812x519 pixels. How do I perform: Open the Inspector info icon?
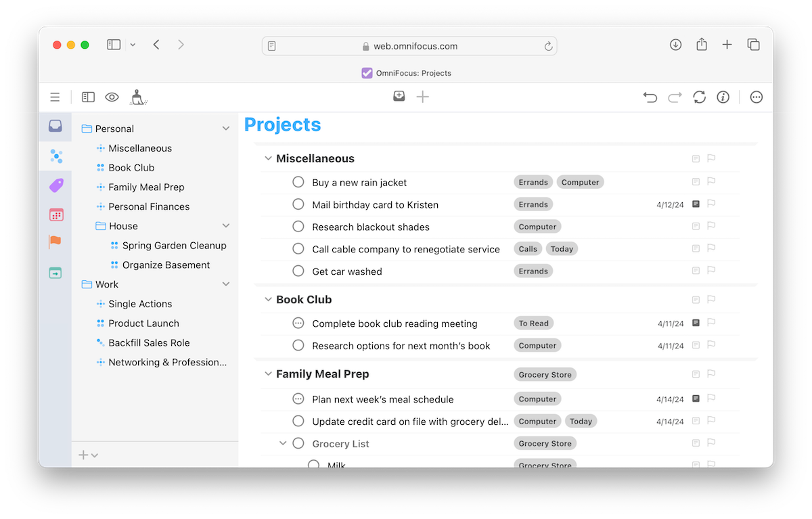tap(723, 97)
